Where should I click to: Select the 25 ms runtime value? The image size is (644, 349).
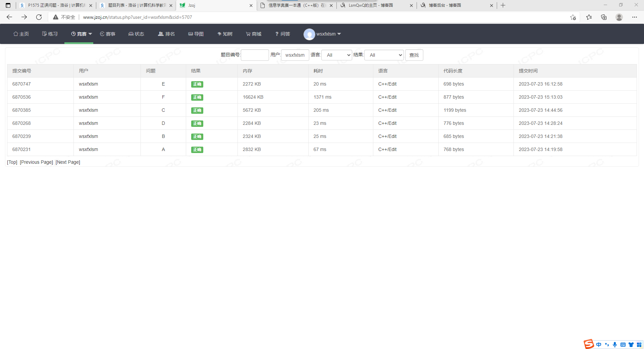click(x=320, y=136)
